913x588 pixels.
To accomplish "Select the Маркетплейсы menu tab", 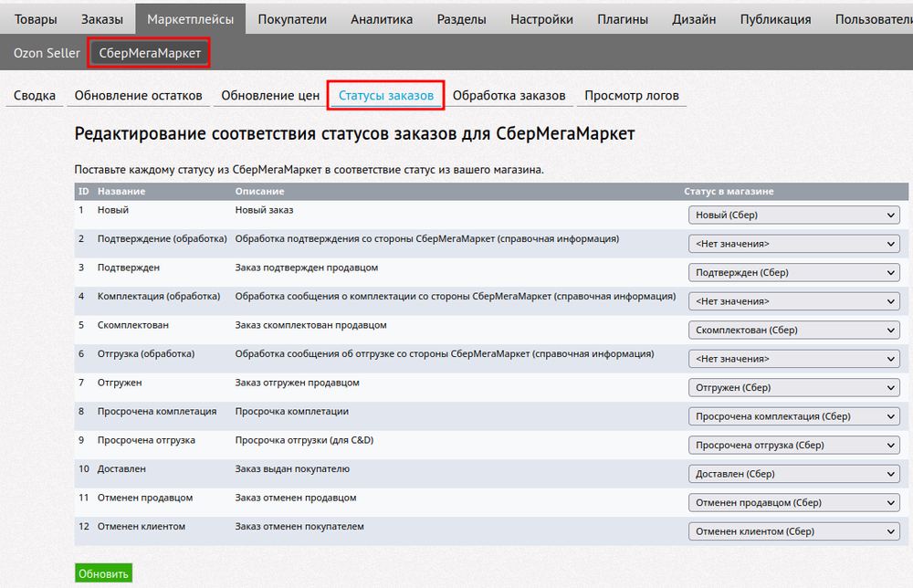I will (x=191, y=19).
